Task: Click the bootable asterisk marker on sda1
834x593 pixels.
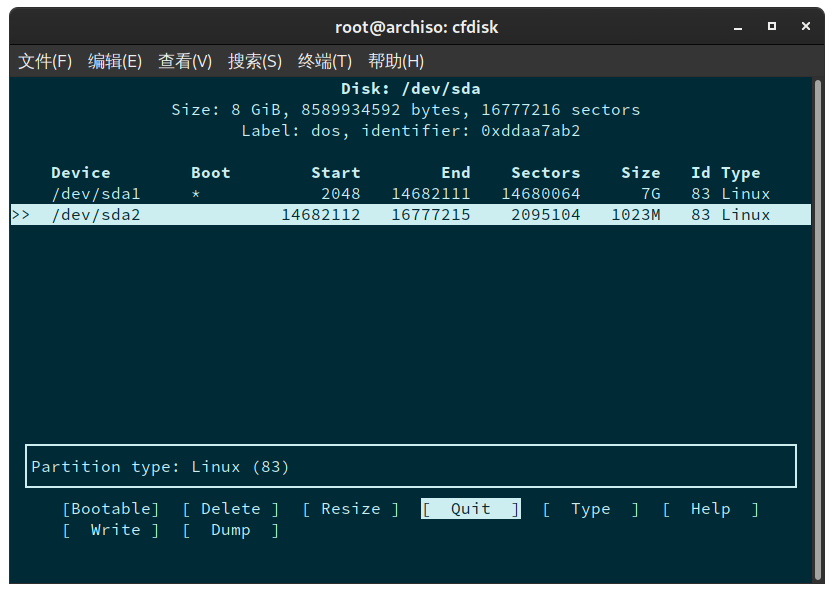Action: coord(196,193)
